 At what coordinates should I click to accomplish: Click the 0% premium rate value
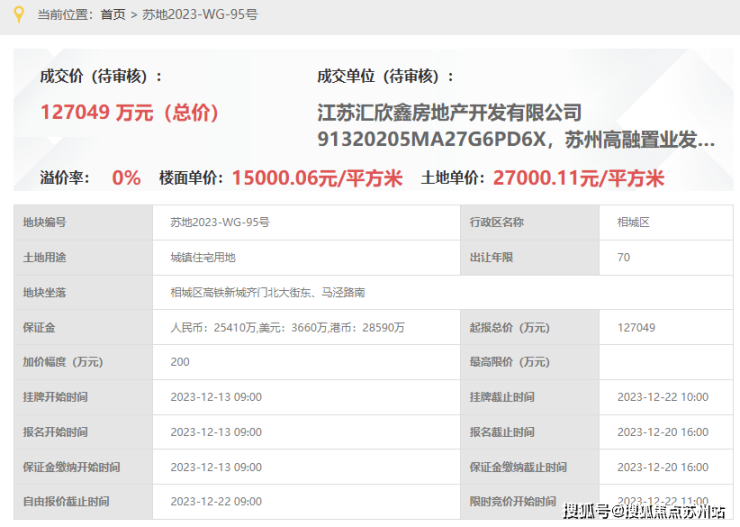[x=126, y=178]
